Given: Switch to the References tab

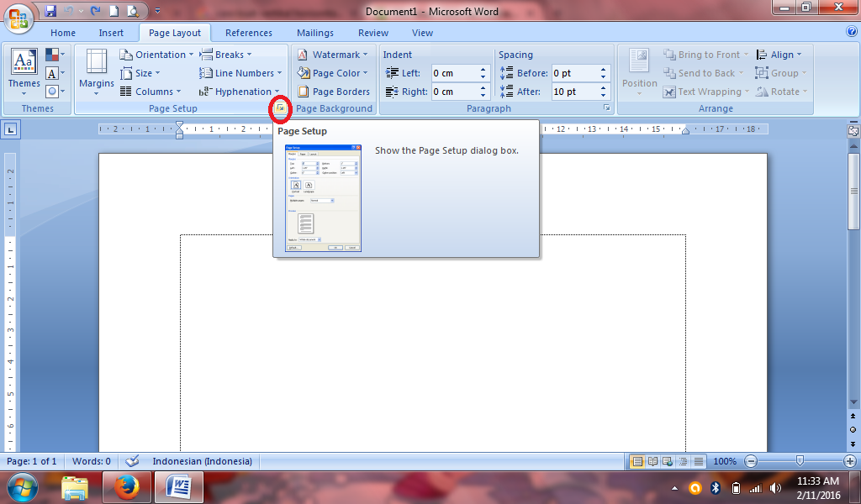Looking at the screenshot, I should coord(248,33).
